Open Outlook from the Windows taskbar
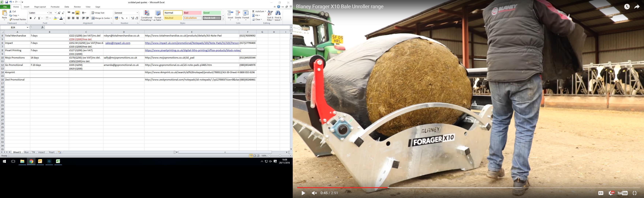 [40, 161]
